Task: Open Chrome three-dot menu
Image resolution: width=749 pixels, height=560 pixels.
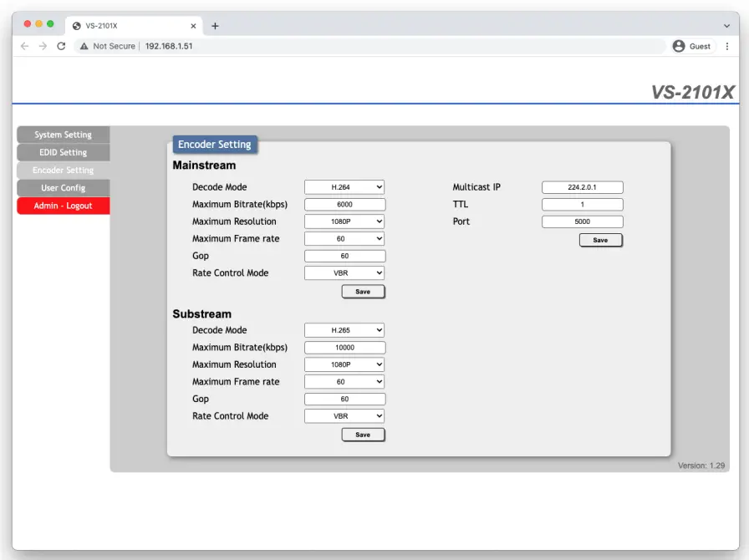Action: point(726,46)
